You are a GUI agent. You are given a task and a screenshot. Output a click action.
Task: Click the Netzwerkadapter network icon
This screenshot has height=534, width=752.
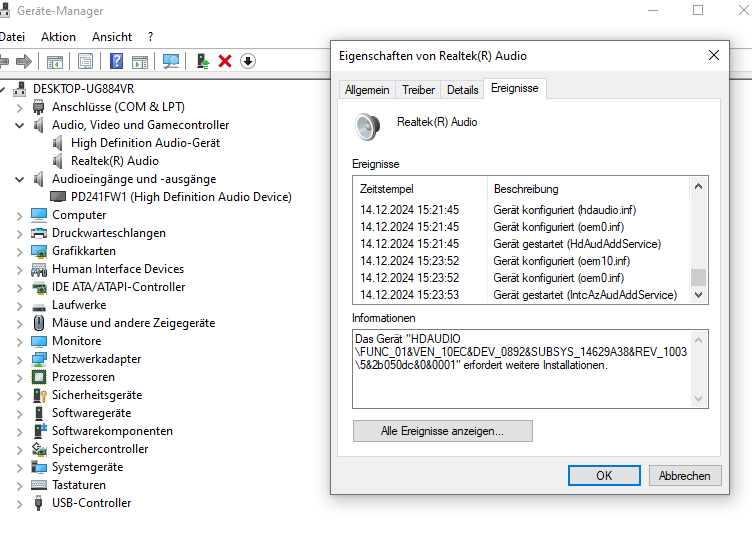[39, 359]
